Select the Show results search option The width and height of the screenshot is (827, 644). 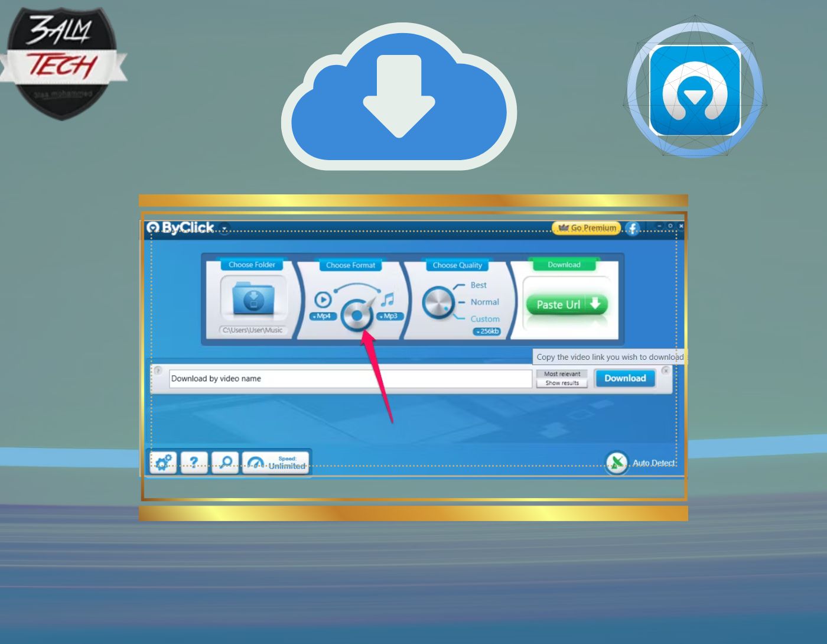562,383
